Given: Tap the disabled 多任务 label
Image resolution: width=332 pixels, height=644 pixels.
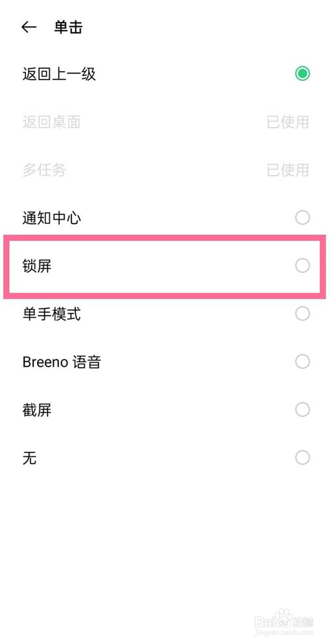Looking at the screenshot, I should pos(44,170).
